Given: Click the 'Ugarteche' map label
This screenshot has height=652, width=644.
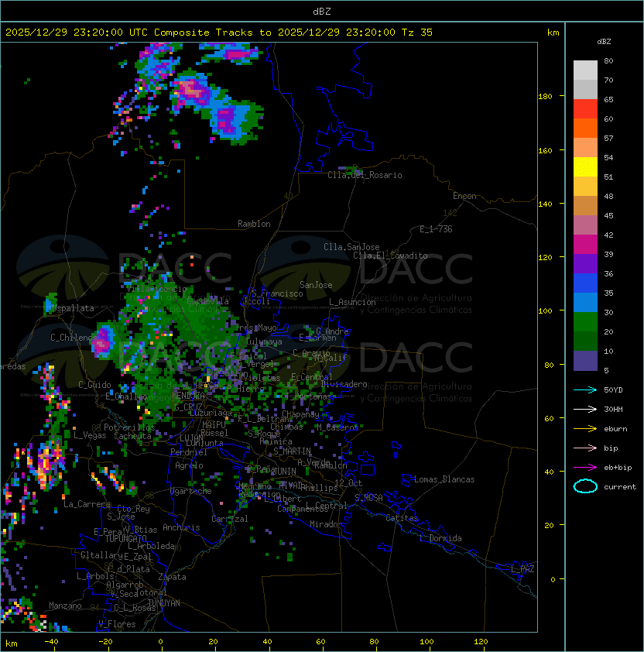Looking at the screenshot, I should click(191, 491).
